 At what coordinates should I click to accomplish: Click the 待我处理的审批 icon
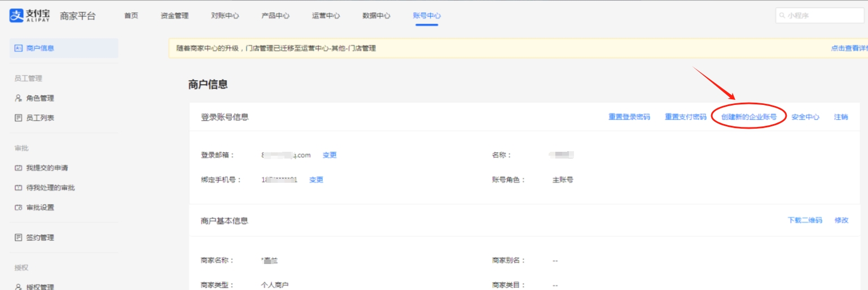pos(18,188)
